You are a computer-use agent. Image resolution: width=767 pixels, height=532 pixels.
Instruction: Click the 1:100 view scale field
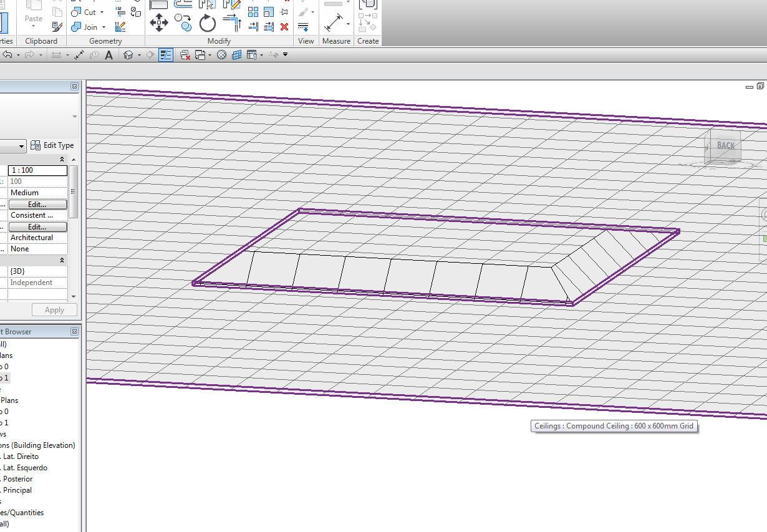pyautogui.click(x=37, y=170)
